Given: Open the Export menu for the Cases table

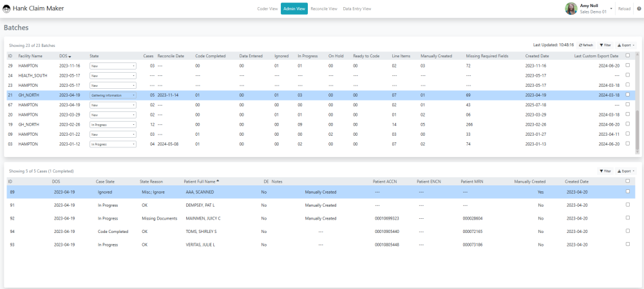Looking at the screenshot, I should coord(626,171).
